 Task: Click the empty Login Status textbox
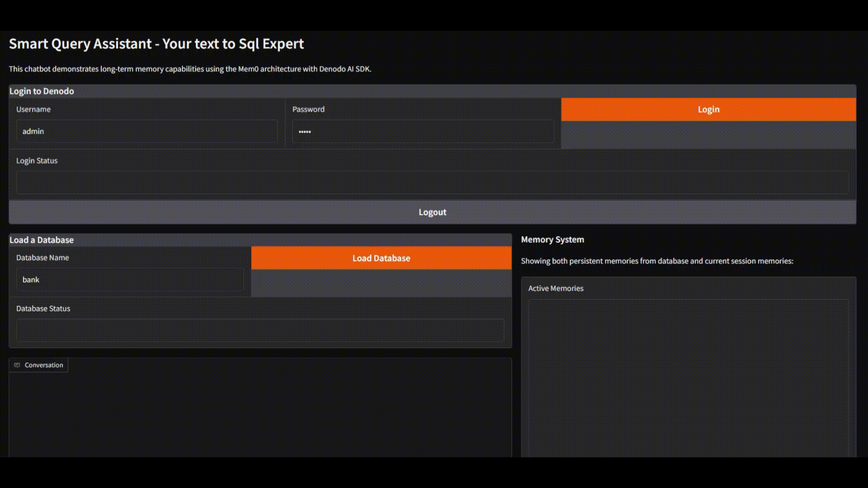(x=432, y=183)
